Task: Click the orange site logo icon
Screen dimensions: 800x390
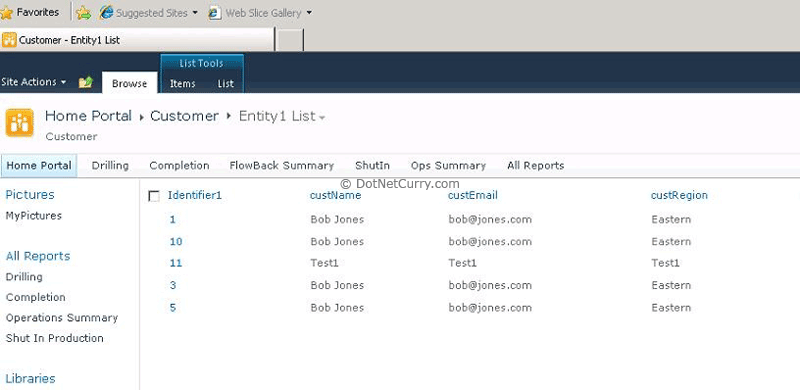Action: (x=19, y=123)
